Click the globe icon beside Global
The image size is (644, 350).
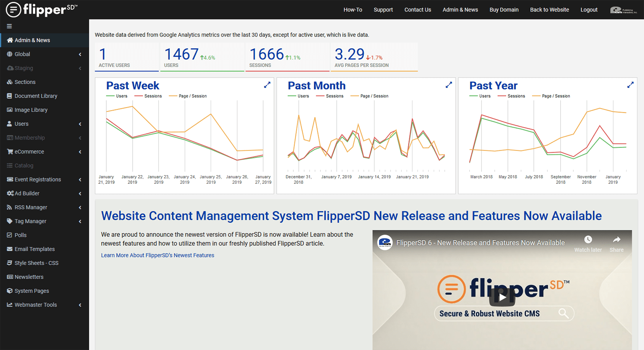(x=10, y=54)
